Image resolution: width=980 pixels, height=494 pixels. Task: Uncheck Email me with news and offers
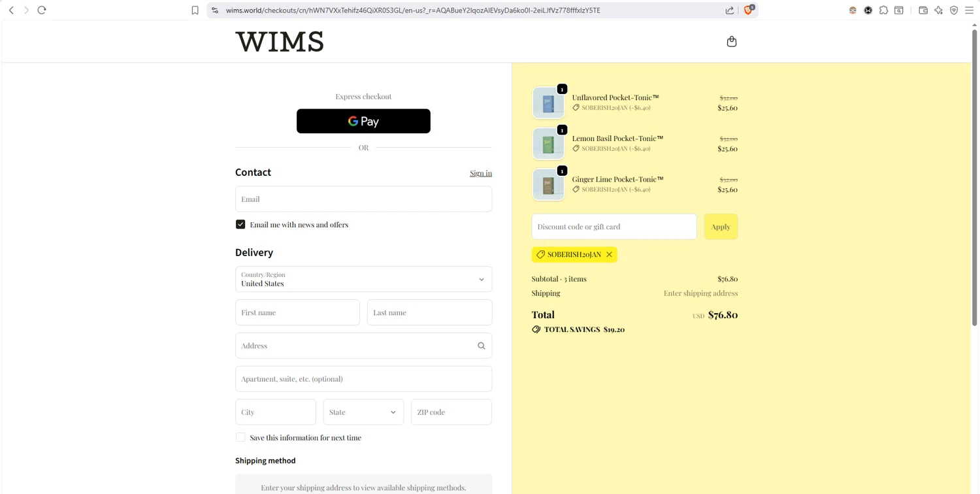pyautogui.click(x=240, y=224)
